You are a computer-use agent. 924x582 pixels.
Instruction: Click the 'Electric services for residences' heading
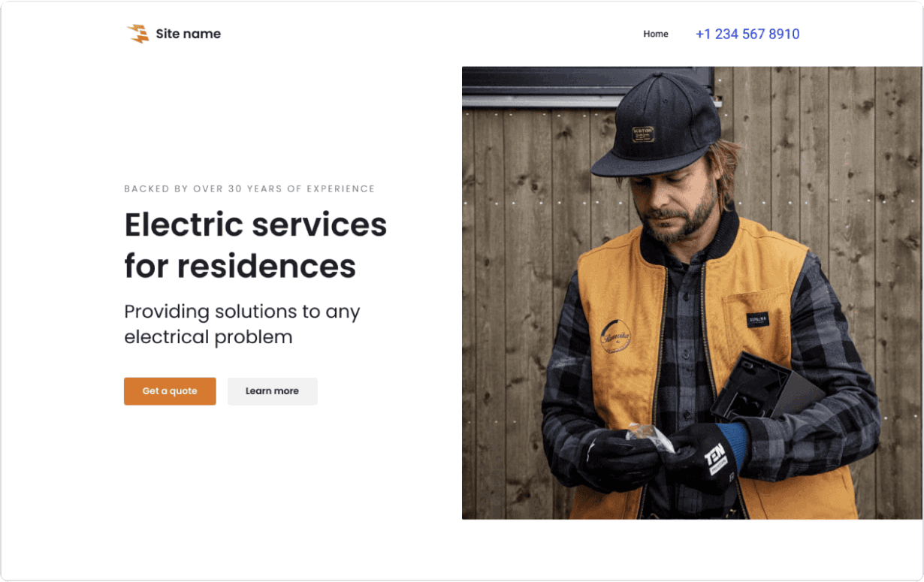pyautogui.click(x=255, y=245)
